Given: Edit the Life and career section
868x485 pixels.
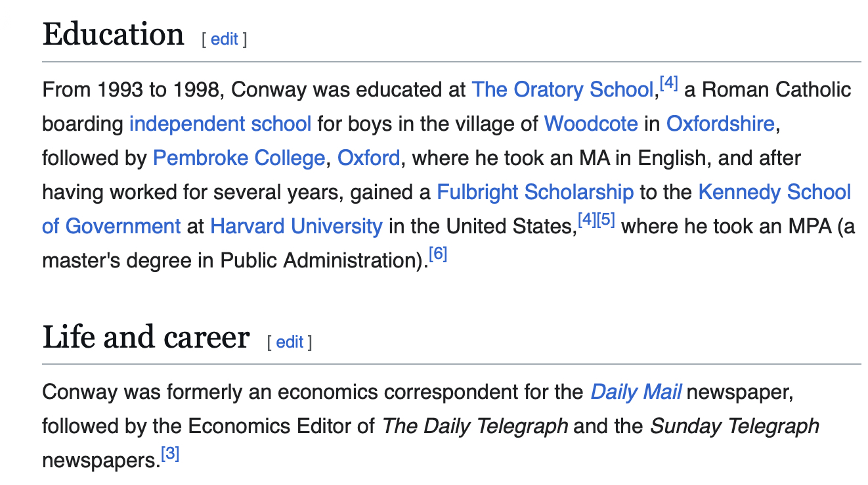Looking at the screenshot, I should tap(290, 342).
